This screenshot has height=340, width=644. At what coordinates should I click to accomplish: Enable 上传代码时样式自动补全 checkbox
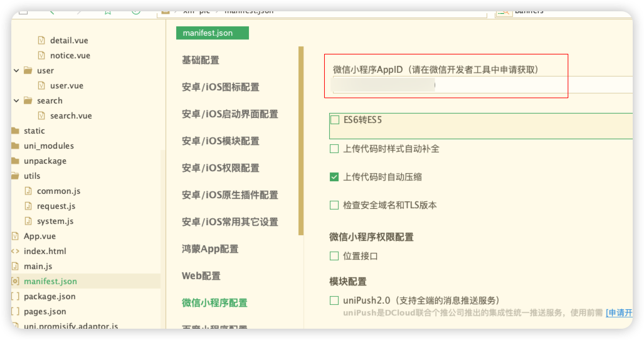click(x=334, y=149)
